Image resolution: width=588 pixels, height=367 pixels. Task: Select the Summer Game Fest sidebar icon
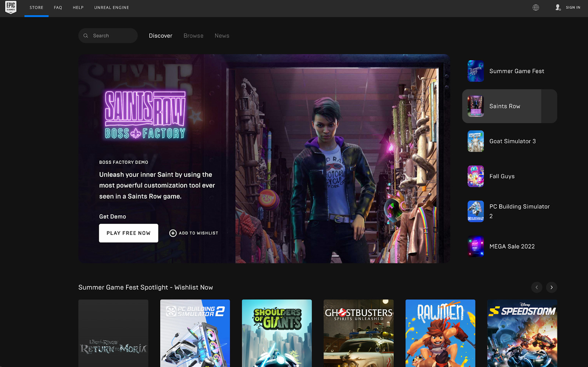[475, 71]
